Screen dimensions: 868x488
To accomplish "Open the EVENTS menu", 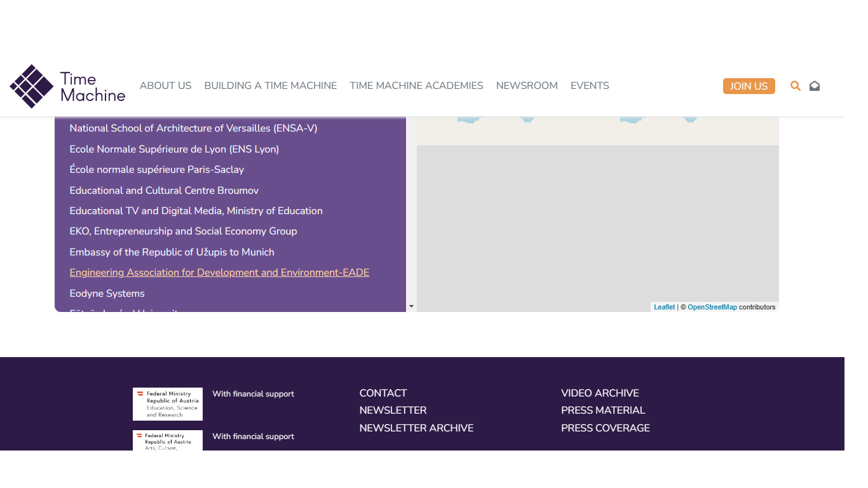I will (x=590, y=86).
